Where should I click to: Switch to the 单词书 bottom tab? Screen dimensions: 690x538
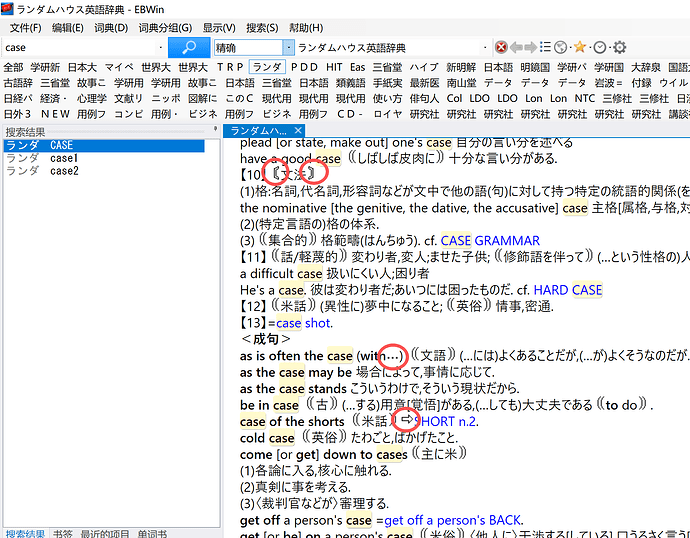(152, 534)
